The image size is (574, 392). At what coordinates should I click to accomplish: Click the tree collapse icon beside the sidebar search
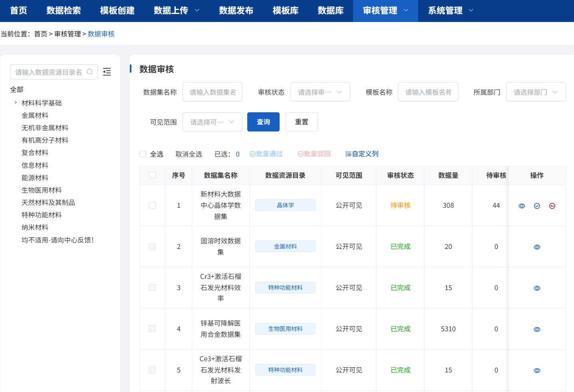107,72
